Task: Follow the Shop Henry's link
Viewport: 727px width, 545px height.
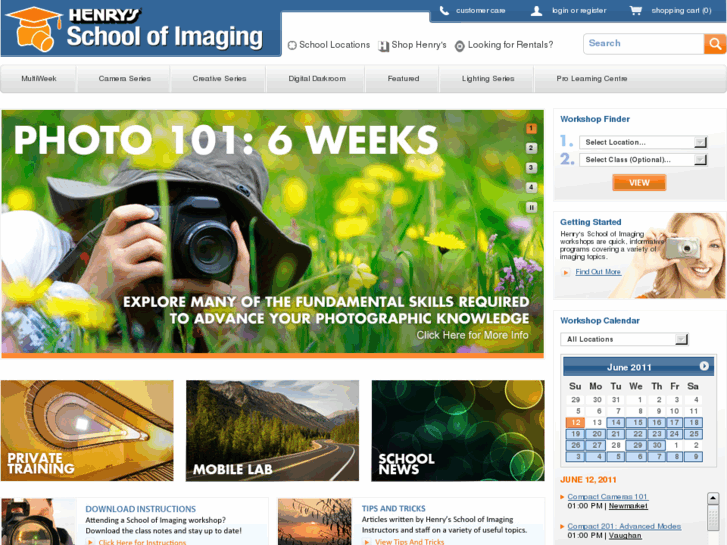Action: (419, 45)
